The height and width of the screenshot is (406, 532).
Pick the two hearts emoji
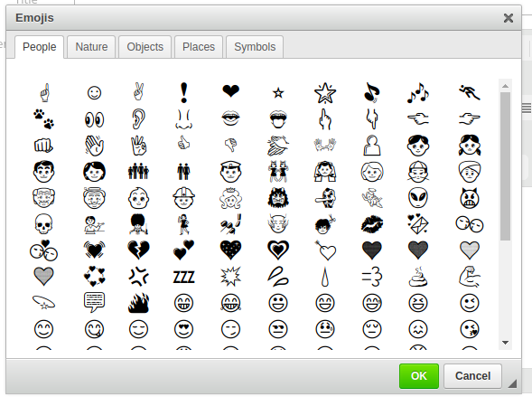183,250
